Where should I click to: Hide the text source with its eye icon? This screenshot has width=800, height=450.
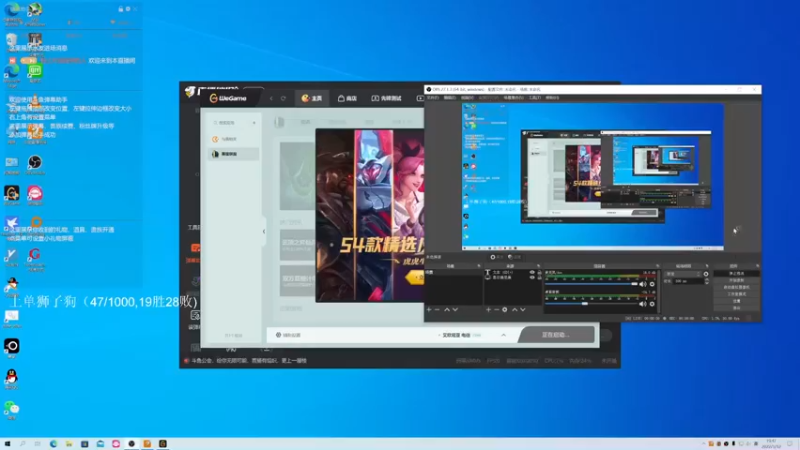532,272
